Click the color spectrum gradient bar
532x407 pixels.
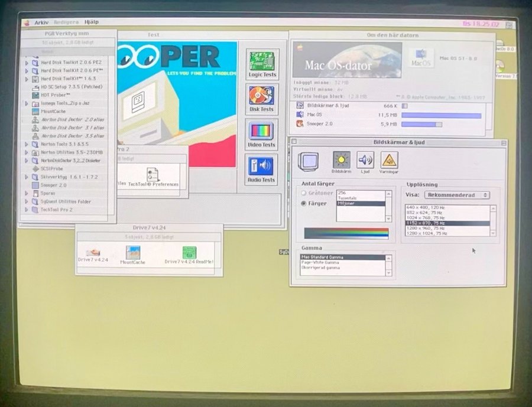point(346,233)
